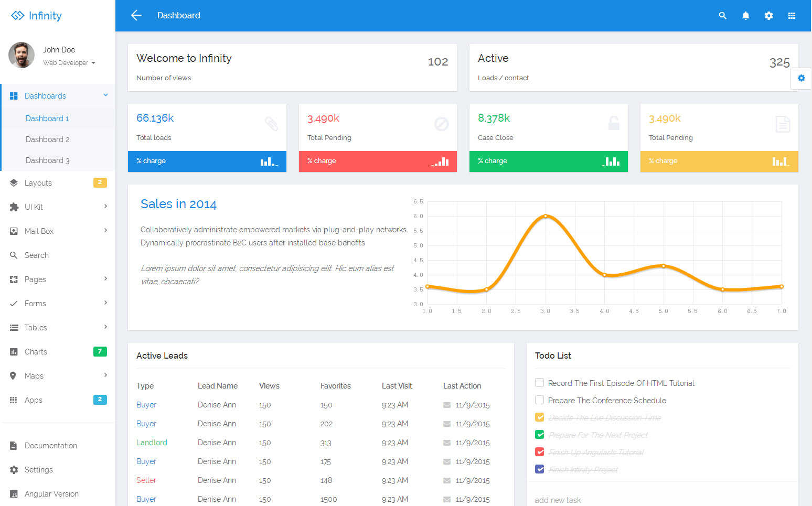The width and height of the screenshot is (812, 506).
Task: Click the paperclip icon on Total loads card
Action: pos(271,124)
